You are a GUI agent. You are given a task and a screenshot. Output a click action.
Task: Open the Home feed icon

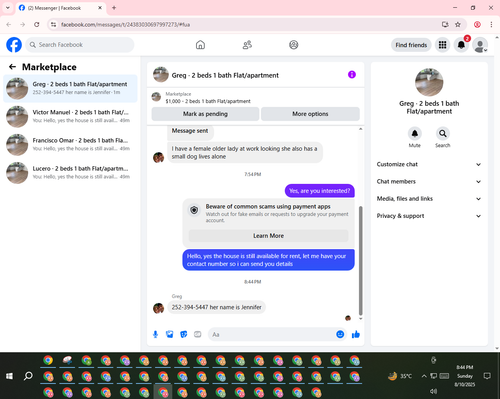pos(200,45)
